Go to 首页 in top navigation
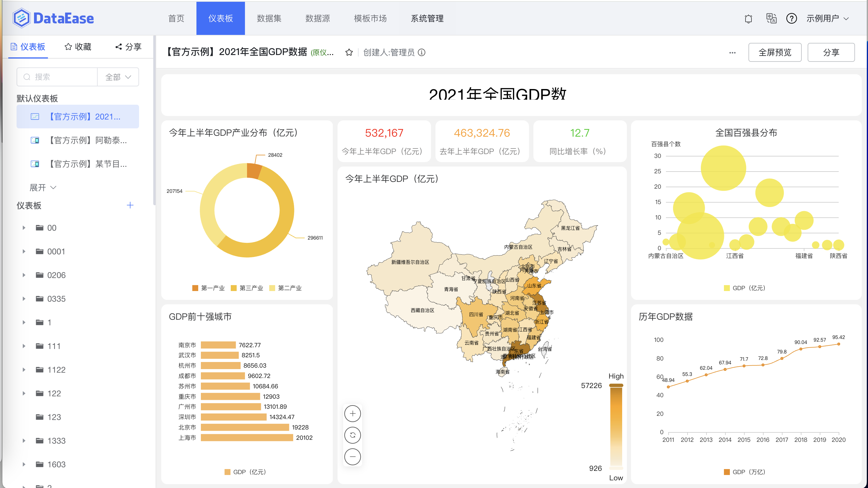The image size is (868, 488). tap(176, 19)
